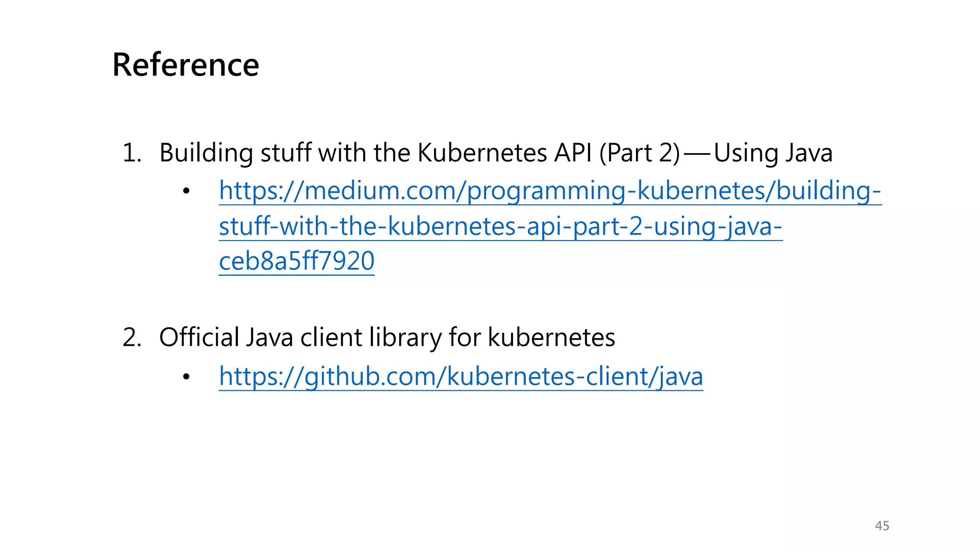The height and width of the screenshot is (551, 980).
Task: Click the list number "1."
Action: 132,153
